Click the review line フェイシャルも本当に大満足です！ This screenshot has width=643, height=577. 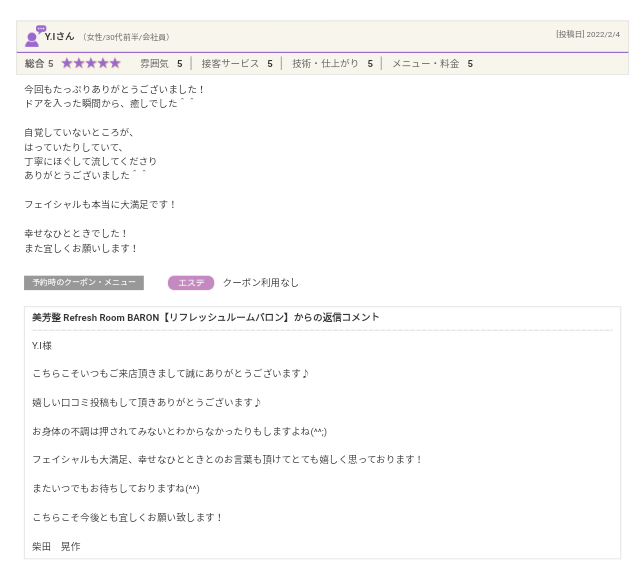100,204
